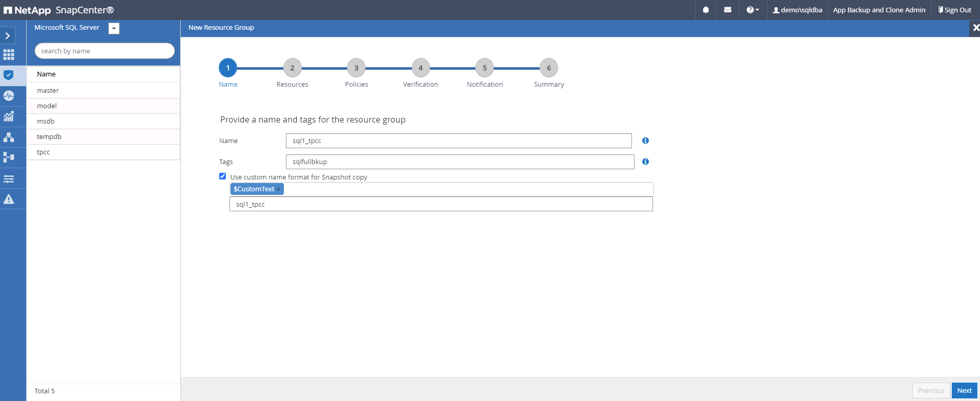The width and height of the screenshot is (980, 401).
Task: Go to wizard step 4 Verification
Action: (420, 68)
